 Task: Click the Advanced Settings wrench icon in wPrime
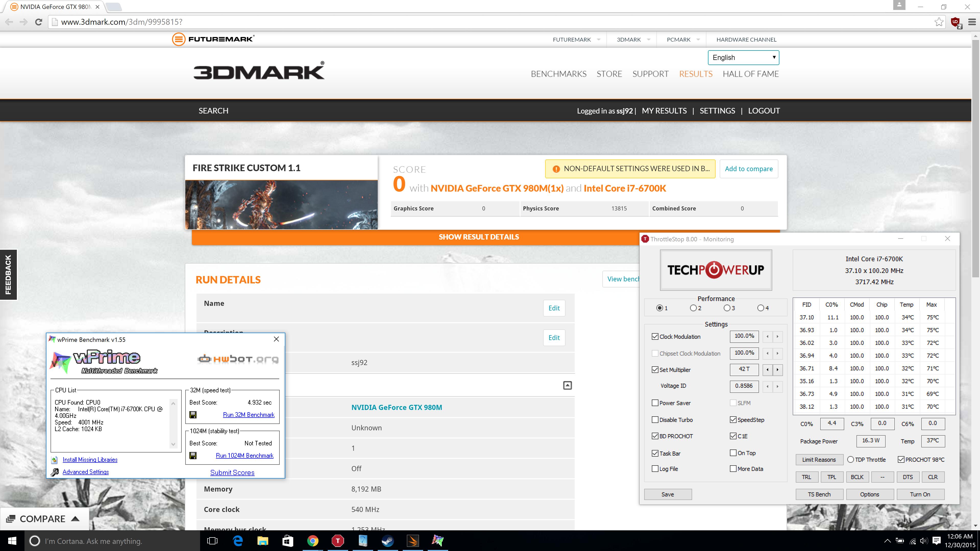tap(55, 472)
